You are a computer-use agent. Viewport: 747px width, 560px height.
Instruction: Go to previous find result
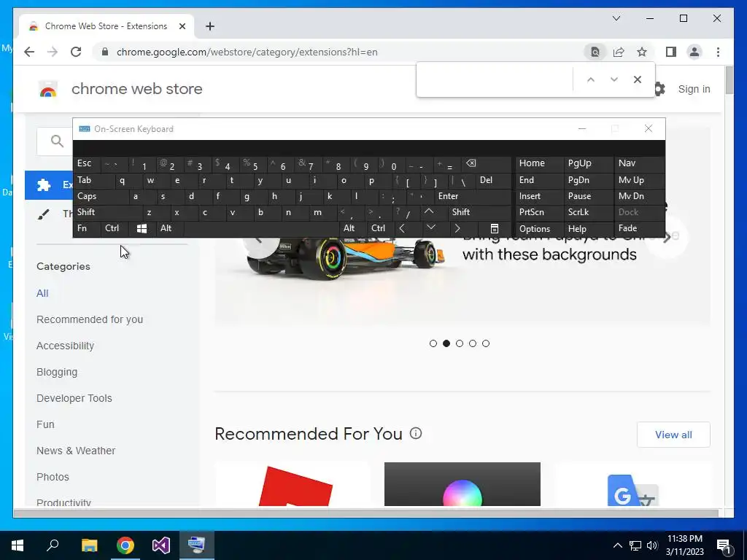pos(591,79)
